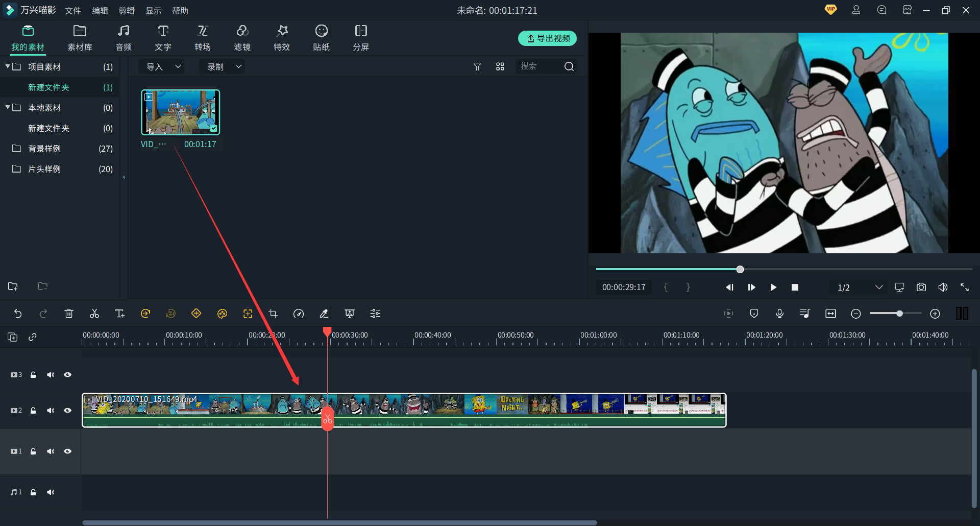Zoom out the timeline with minus button
The width and height of the screenshot is (980, 526).
click(856, 314)
